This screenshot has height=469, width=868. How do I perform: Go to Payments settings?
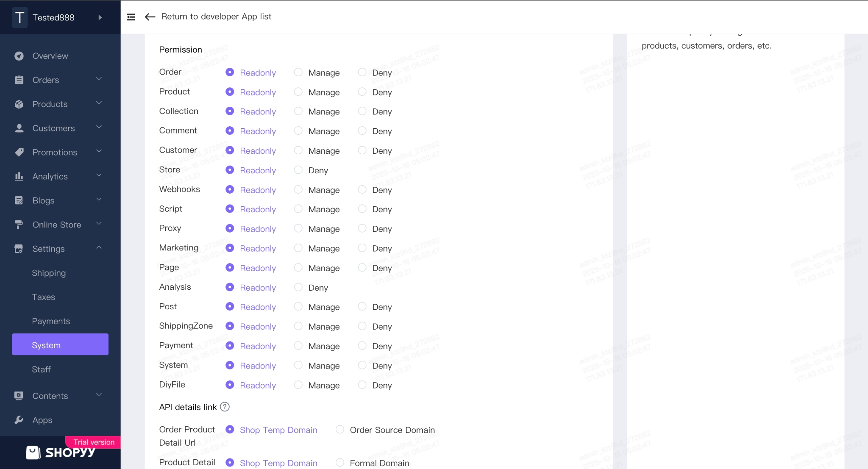click(x=51, y=321)
